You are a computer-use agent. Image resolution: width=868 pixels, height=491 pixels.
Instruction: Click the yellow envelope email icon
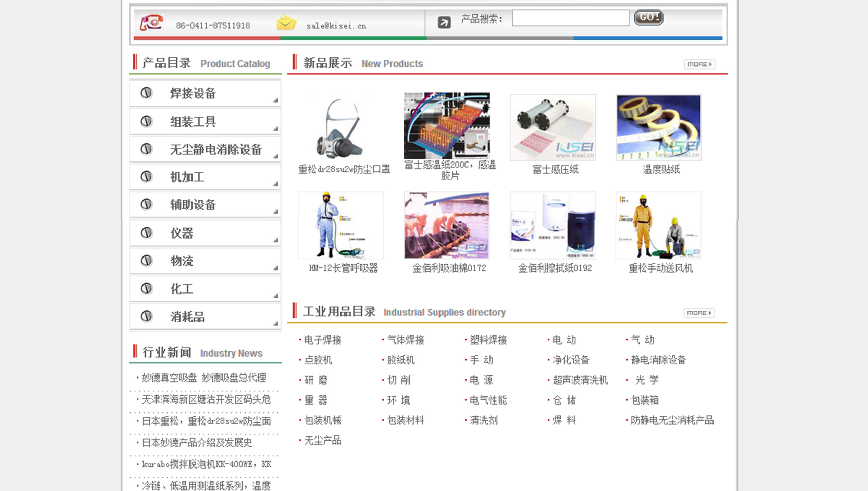286,23
